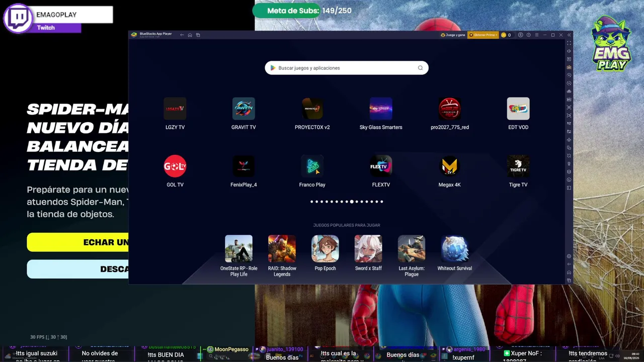Go to the BlueStacks home screen from the title bar
Screen dimensions: 644x362
pos(190,35)
